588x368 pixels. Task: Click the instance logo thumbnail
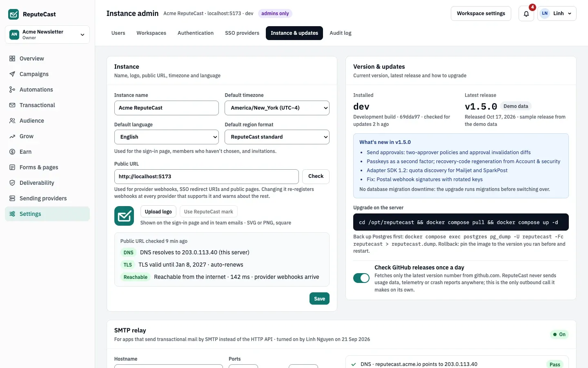124,216
